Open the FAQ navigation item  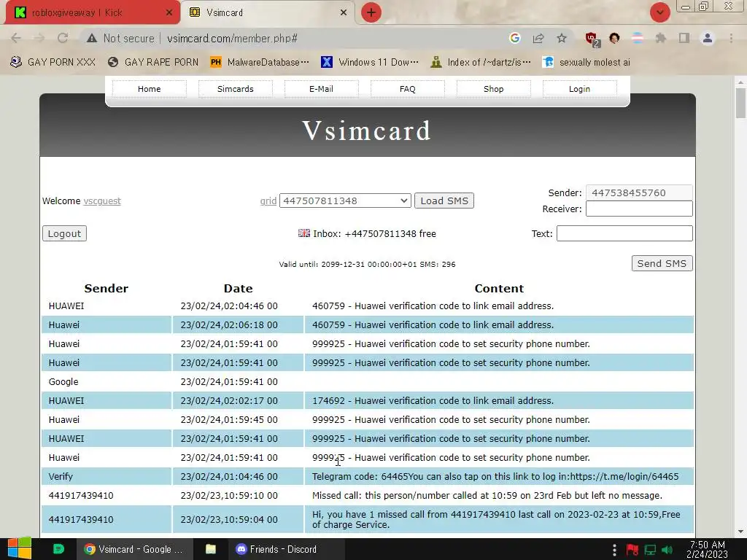pos(407,89)
